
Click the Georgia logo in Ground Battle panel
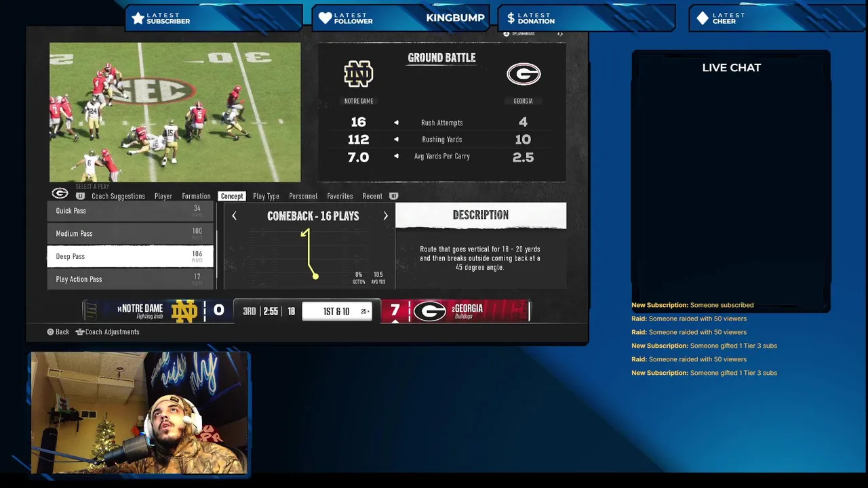pyautogui.click(x=524, y=74)
